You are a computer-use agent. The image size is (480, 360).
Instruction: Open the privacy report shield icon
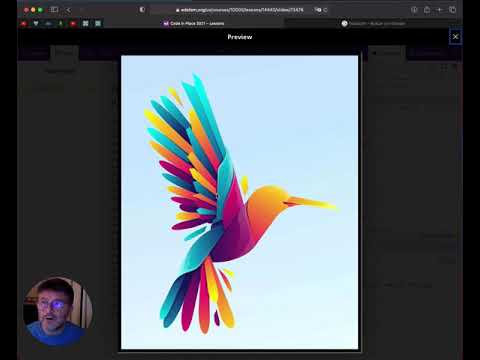pyautogui.click(x=142, y=10)
